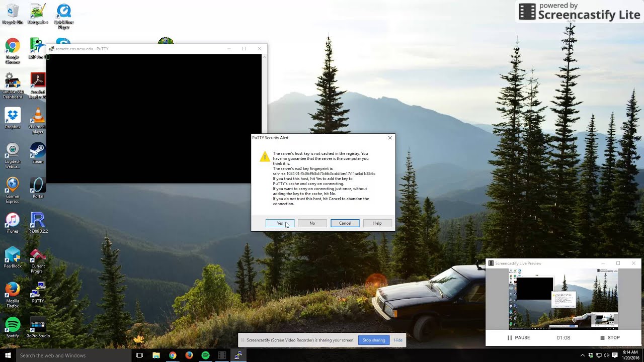Click the taskbar clock showing 9:14 AM

630,355
